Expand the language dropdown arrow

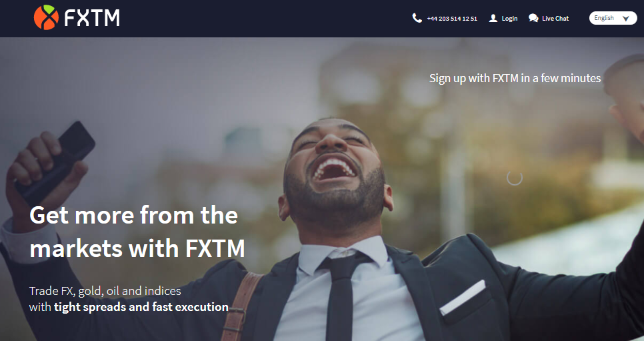click(626, 19)
